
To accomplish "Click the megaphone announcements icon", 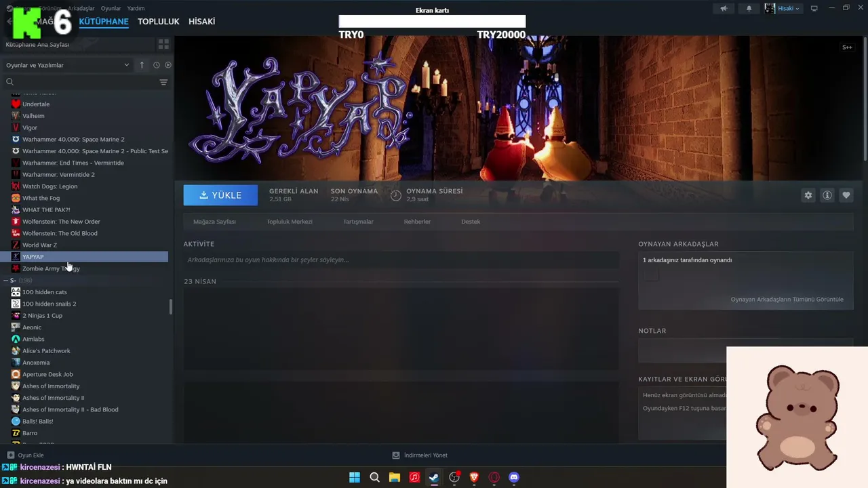I will click(724, 8).
